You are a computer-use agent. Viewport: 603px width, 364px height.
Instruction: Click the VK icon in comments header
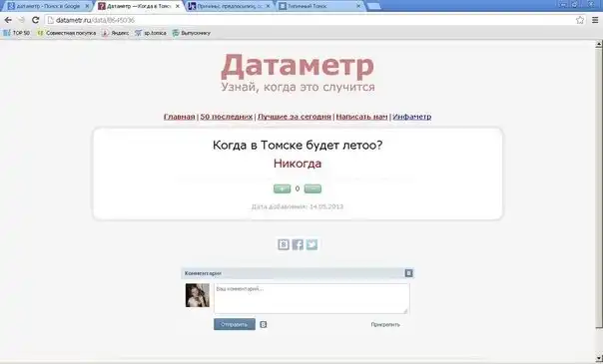coord(408,273)
